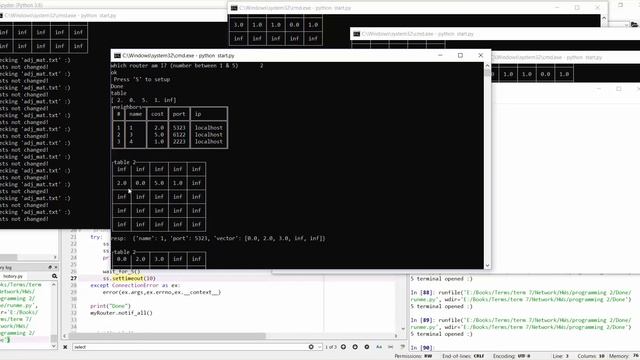Toggle case-sensitive search (Aa)
The width and height of the screenshot is (640, 360).
379,347
